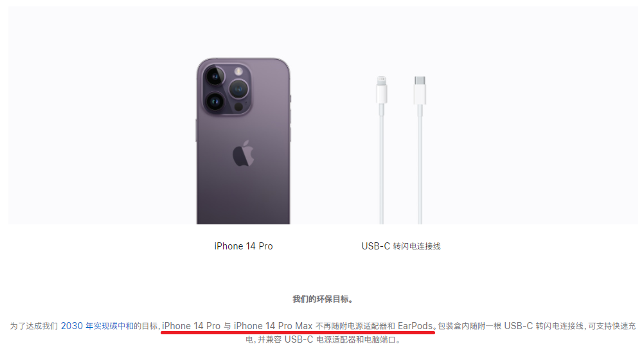Click the iPhone 14 Pro Max text in paragraph
Screen dimensions: 644x351
tap(273, 326)
